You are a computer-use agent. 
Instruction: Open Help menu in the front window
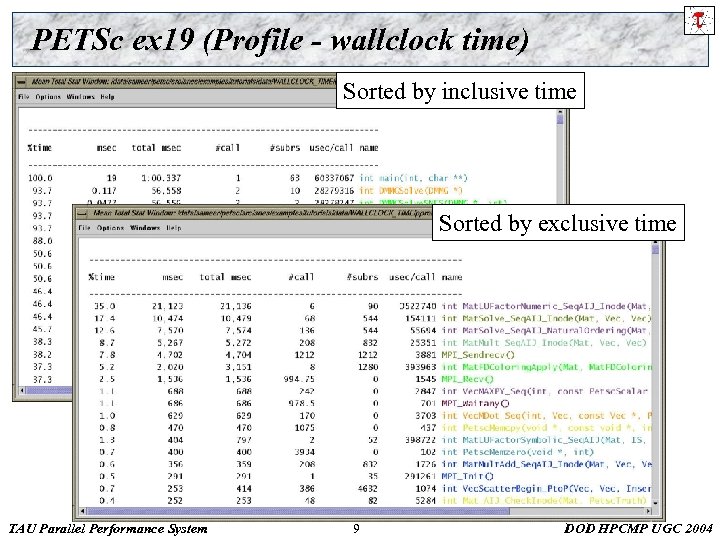(174, 228)
